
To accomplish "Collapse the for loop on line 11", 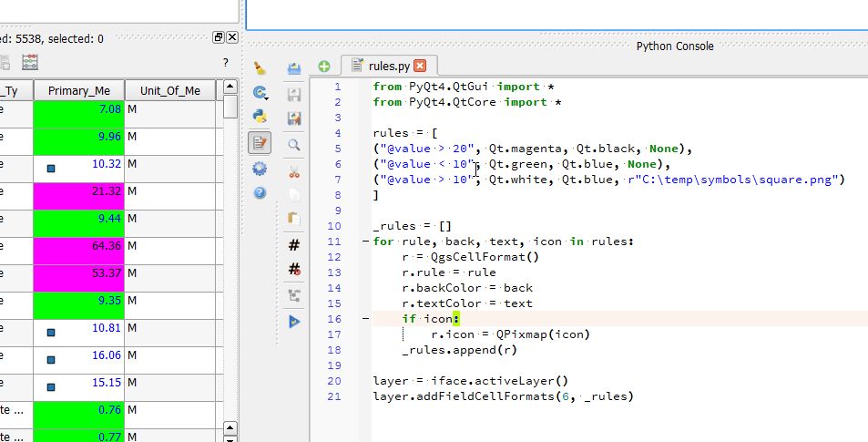I will click(365, 242).
